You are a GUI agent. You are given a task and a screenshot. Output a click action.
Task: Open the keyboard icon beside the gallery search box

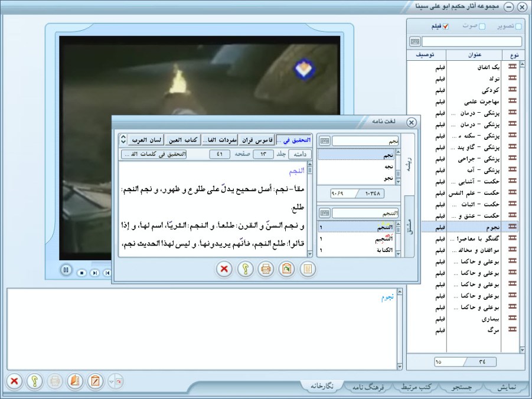(x=415, y=42)
